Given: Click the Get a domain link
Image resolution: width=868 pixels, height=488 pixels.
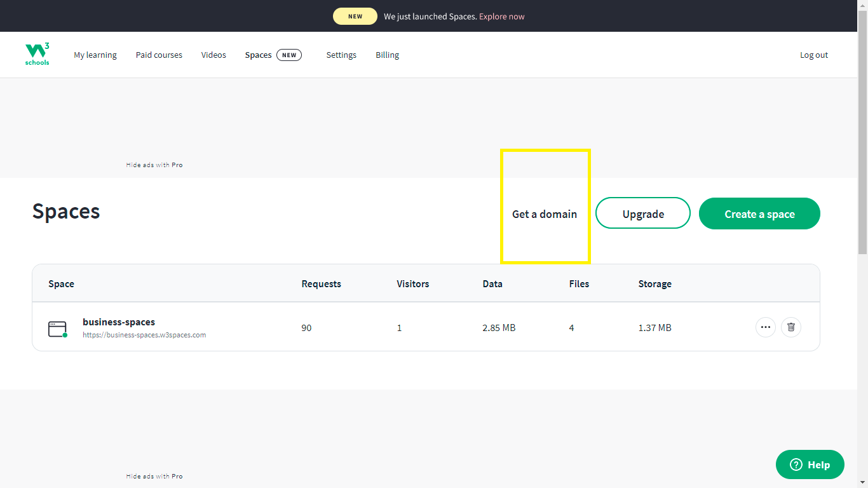Looking at the screenshot, I should point(545,214).
